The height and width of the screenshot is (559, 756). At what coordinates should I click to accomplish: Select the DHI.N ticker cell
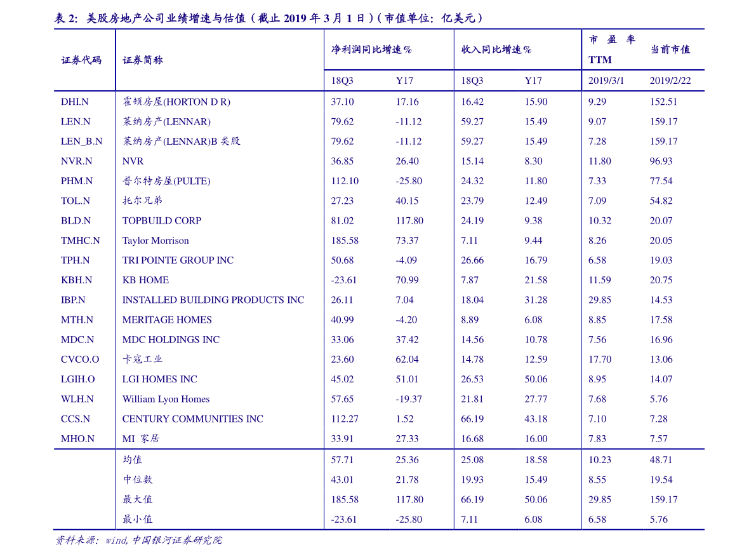click(x=75, y=102)
